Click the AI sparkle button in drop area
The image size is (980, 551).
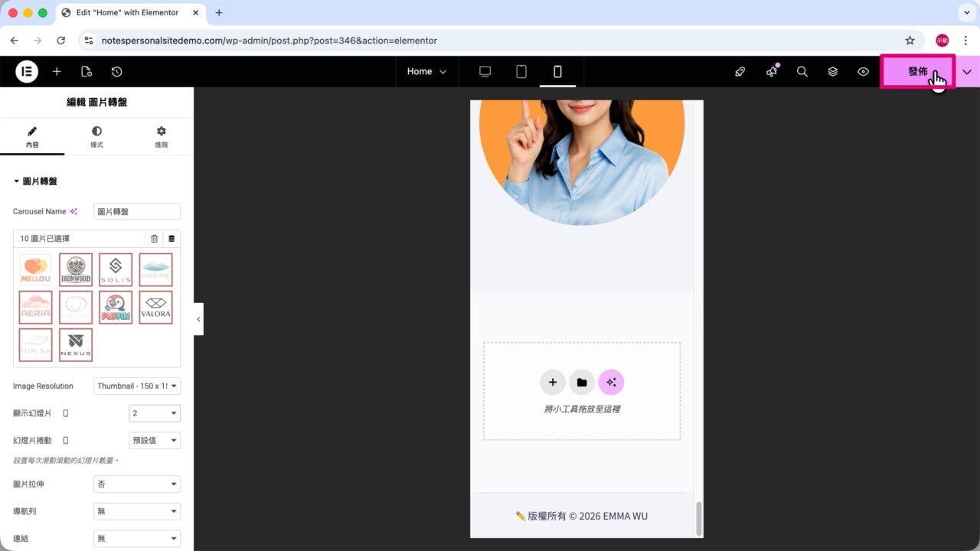click(611, 382)
